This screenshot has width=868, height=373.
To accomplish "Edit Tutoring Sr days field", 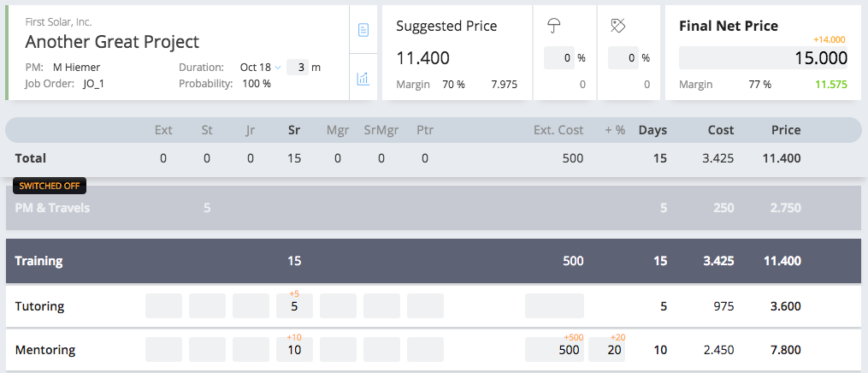I will (x=294, y=306).
